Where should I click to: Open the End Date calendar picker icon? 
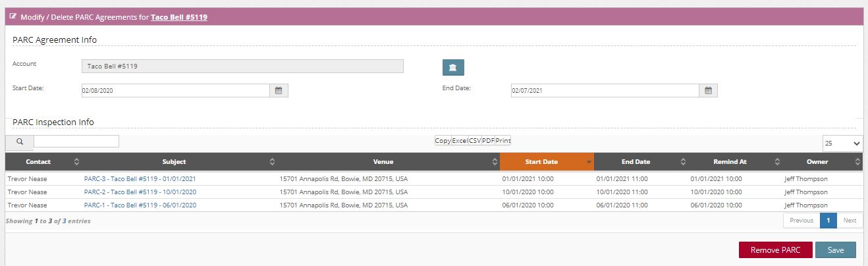pyautogui.click(x=708, y=91)
